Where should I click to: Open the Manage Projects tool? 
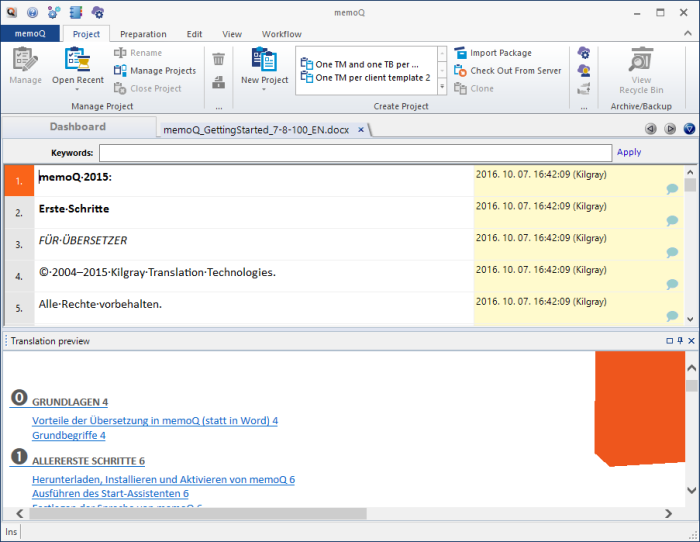pos(162,70)
